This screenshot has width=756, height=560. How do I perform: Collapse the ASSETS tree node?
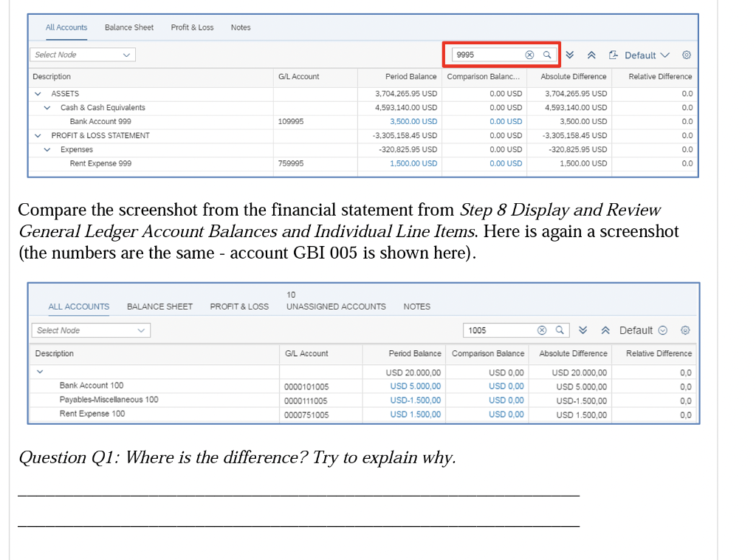coord(38,93)
